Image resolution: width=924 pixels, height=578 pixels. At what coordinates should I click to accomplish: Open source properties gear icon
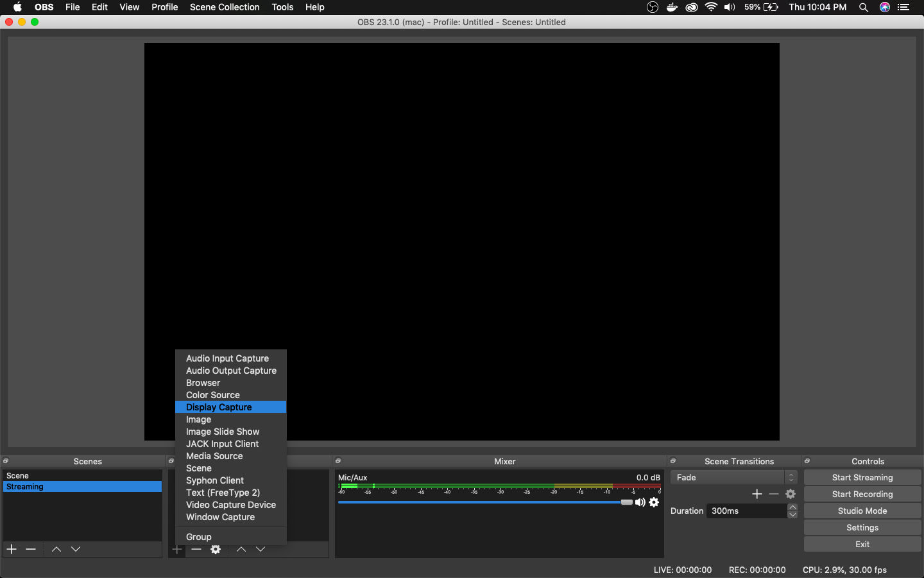coord(216,549)
